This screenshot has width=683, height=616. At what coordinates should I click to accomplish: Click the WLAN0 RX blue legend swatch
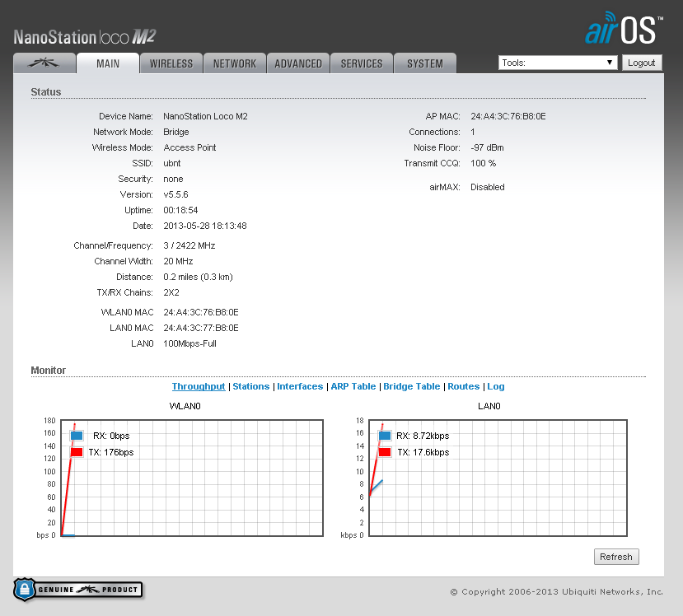coord(77,436)
